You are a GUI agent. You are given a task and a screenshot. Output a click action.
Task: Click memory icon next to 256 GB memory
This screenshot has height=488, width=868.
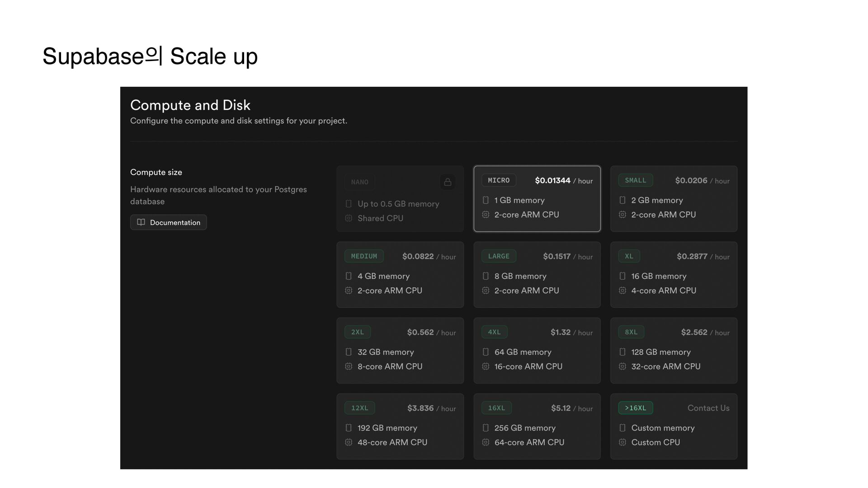click(486, 428)
